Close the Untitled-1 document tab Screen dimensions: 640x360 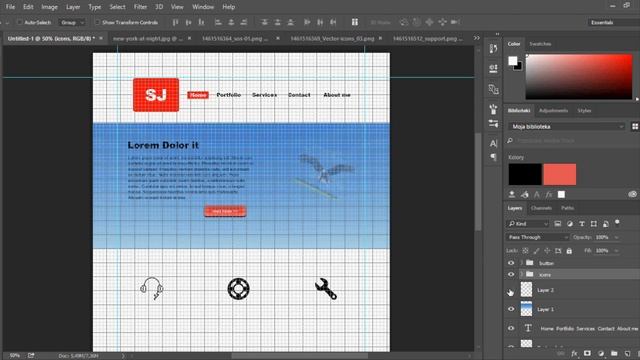pyautogui.click(x=101, y=38)
